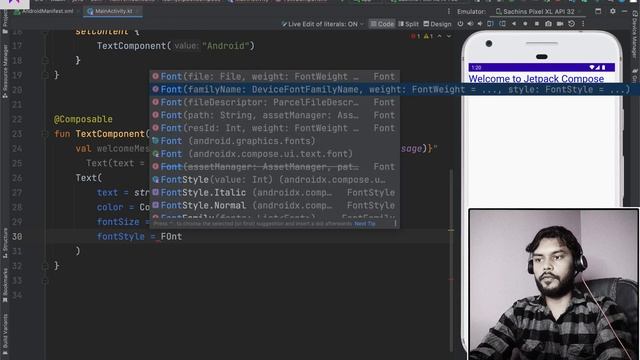Image resolution: width=640 pixels, height=360 pixels.
Task: Open emulator extended controls three-dot menu
Action: pos(583,24)
